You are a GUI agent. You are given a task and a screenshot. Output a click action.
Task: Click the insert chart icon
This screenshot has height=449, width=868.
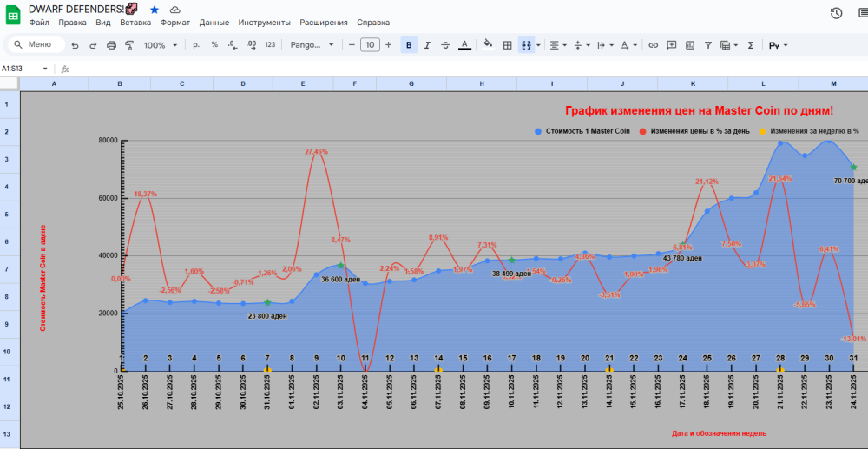pyautogui.click(x=690, y=45)
